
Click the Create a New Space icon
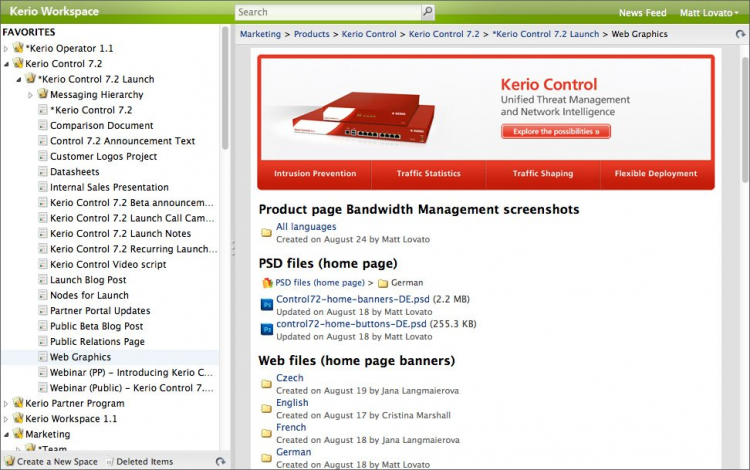pyautogui.click(x=8, y=461)
